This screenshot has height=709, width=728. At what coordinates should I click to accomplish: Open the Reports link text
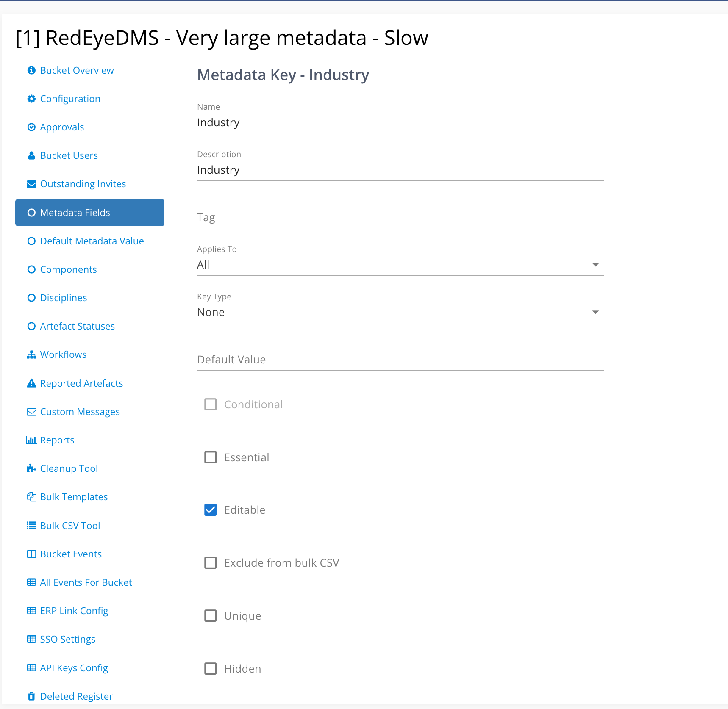57,440
